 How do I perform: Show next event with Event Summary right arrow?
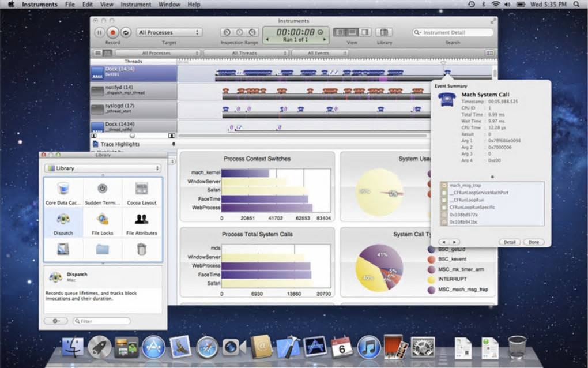point(454,242)
